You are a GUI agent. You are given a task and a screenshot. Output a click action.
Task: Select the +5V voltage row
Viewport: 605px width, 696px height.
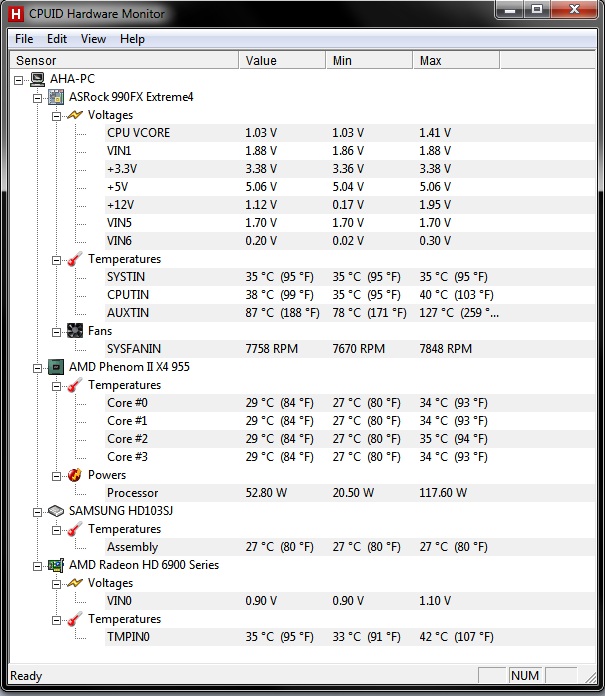coord(350,187)
